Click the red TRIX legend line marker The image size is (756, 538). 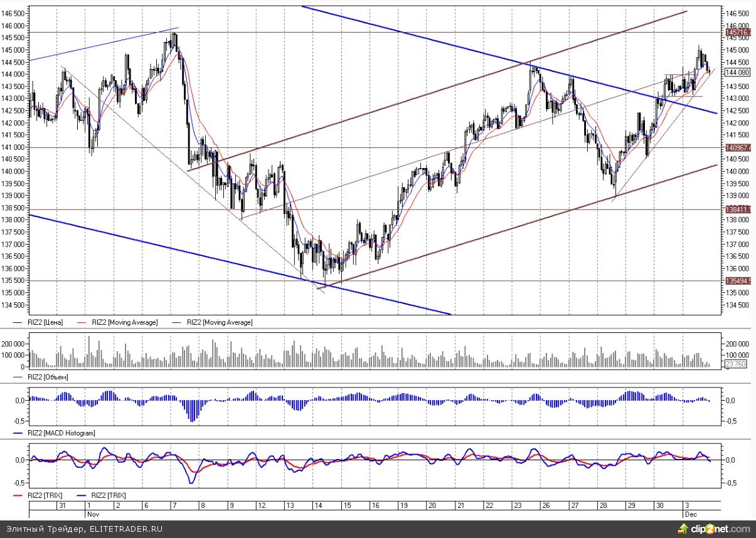tap(19, 495)
